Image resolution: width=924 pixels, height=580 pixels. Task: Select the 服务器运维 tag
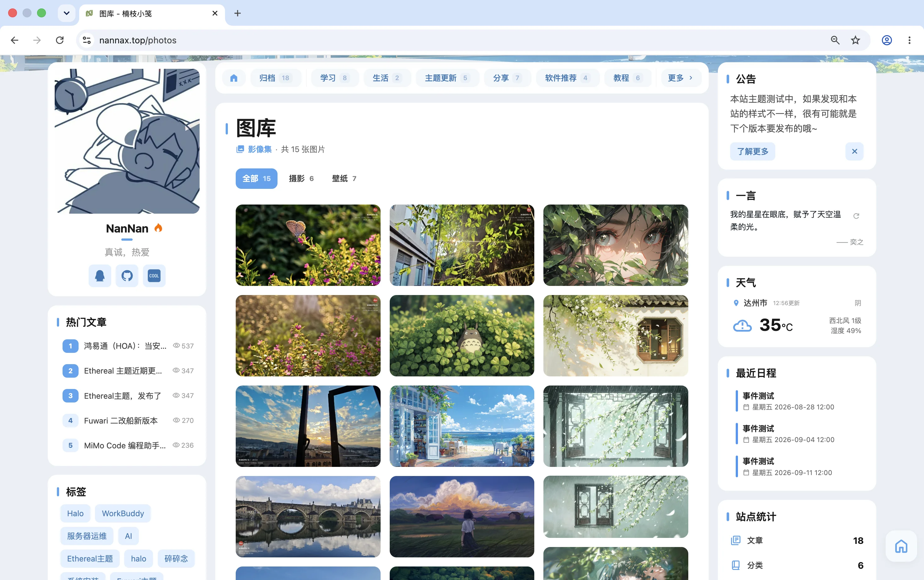(87, 536)
